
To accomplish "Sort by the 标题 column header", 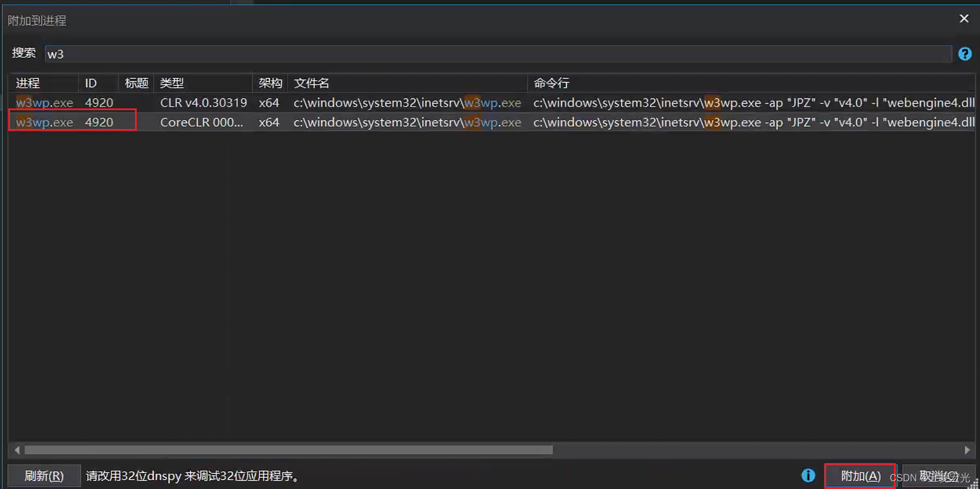I will 137,83.
